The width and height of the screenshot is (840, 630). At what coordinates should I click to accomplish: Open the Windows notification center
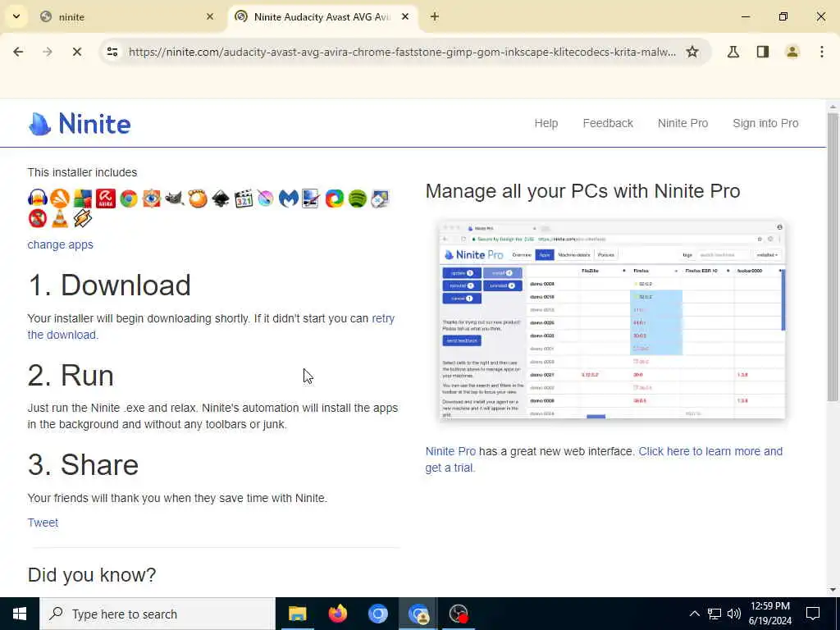(x=813, y=614)
